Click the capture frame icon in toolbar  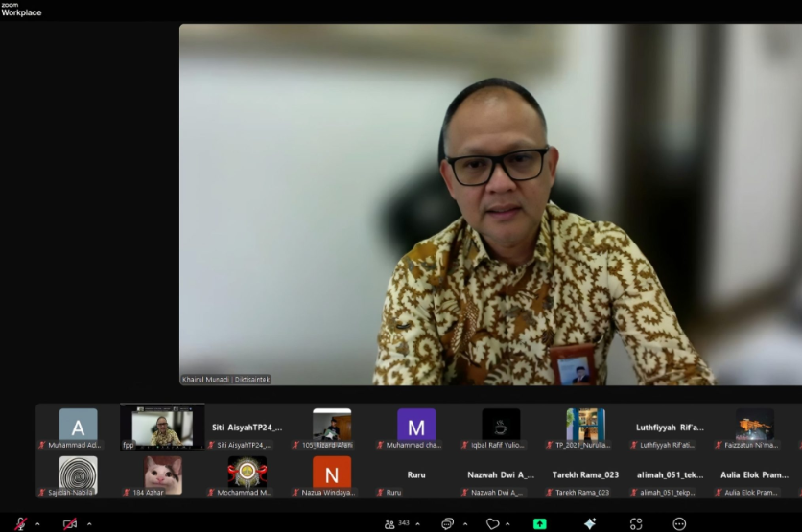pos(635,523)
